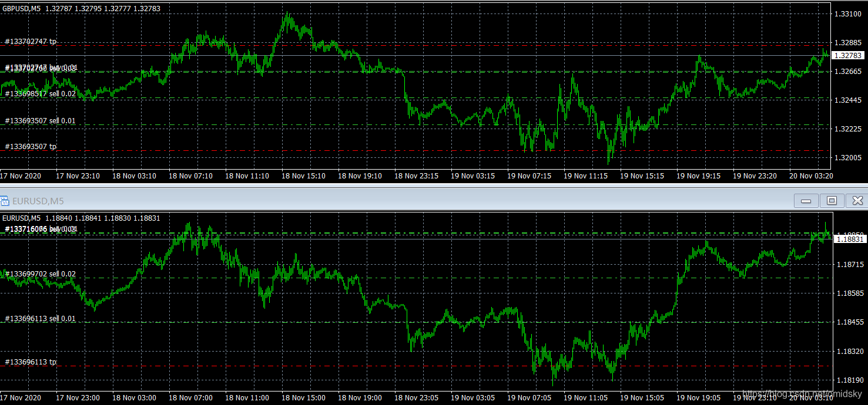Click time label 18 Nov 07:10
Image resolution: width=868 pixels, height=405 pixels.
190,176
